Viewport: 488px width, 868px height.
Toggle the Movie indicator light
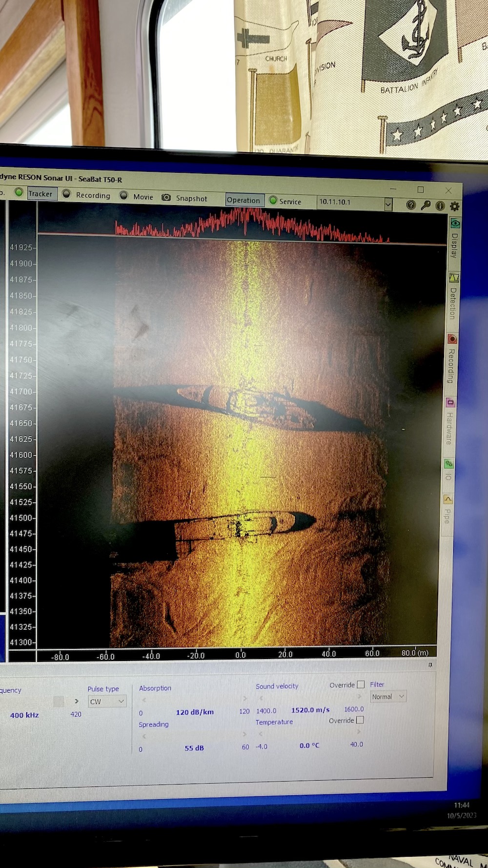(124, 196)
